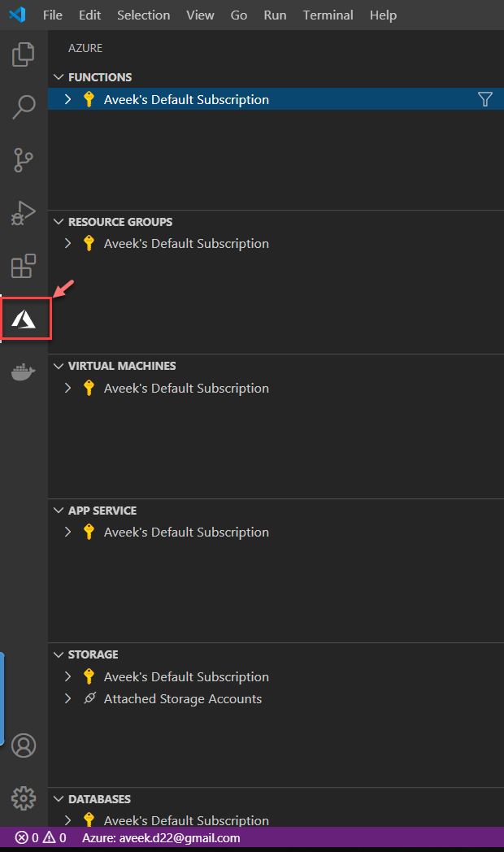
Task: Select the Azure icon in activity bar
Action: pos(24,319)
